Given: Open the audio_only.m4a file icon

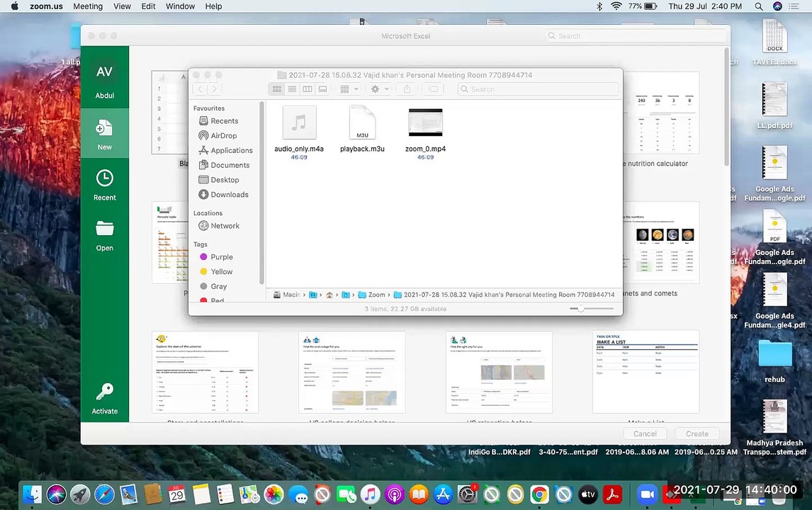Looking at the screenshot, I should pos(299,123).
